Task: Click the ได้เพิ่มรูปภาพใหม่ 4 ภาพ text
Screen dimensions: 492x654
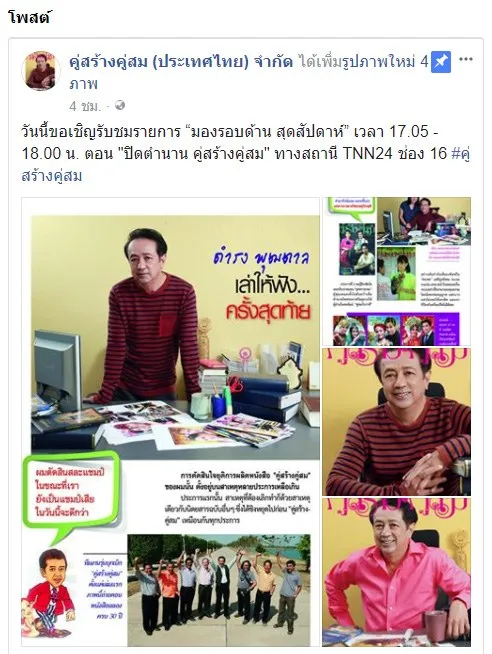Action: point(248,73)
